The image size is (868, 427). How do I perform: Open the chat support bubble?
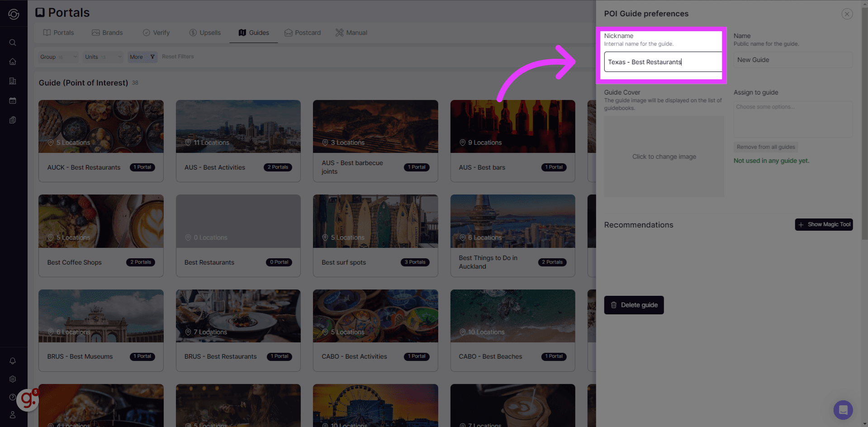point(843,410)
